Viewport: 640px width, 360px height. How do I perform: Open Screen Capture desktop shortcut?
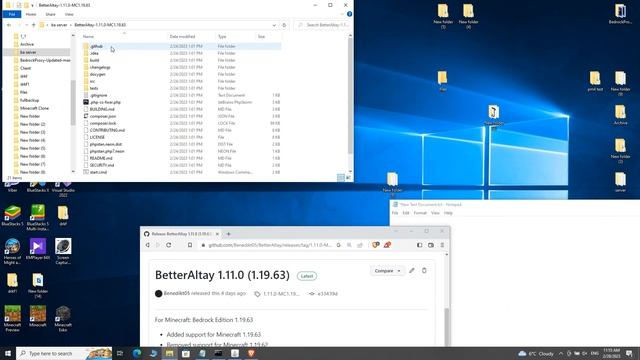click(x=63, y=251)
